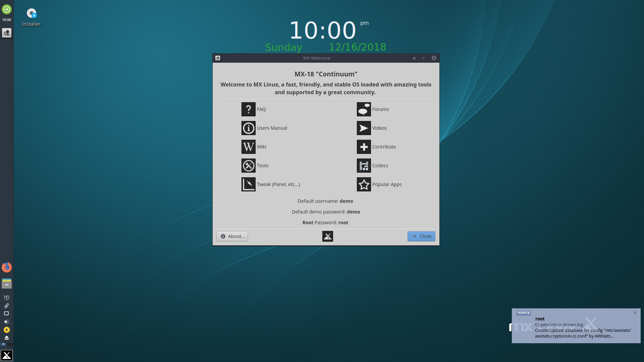This screenshot has width=644, height=362.
Task: Click the Contribute plus icon
Action: (364, 147)
